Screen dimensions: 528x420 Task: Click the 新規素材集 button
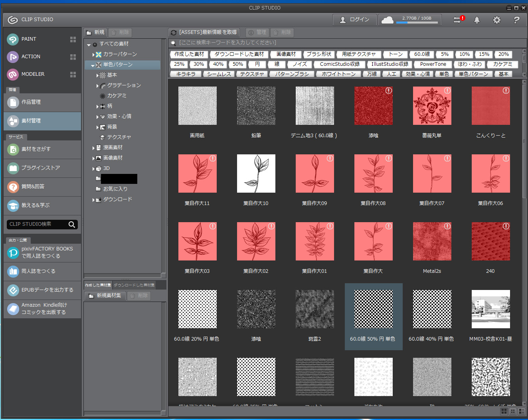[105, 296]
